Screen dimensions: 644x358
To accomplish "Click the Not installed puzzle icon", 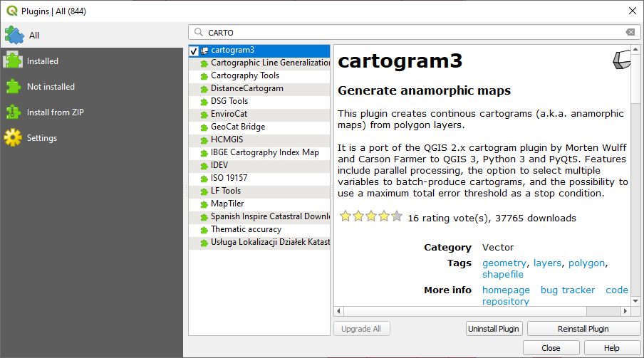I will coord(13,87).
